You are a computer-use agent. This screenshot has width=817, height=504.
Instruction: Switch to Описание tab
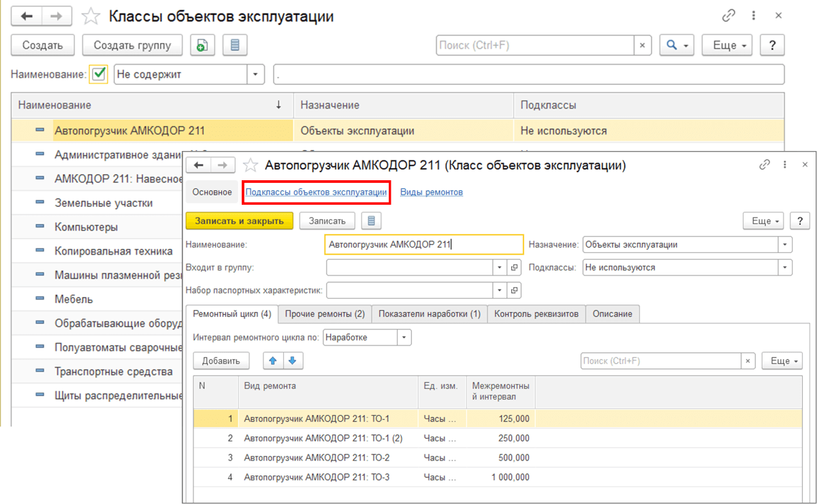tap(612, 314)
